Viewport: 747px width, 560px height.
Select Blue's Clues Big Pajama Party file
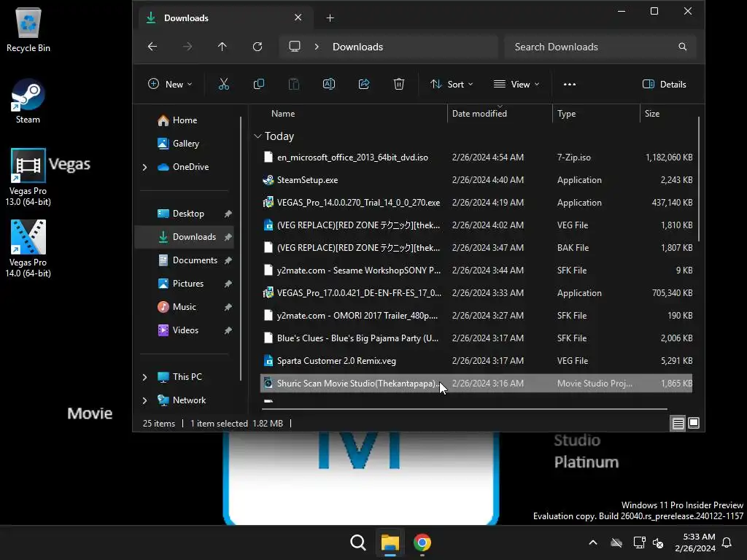(x=476, y=338)
